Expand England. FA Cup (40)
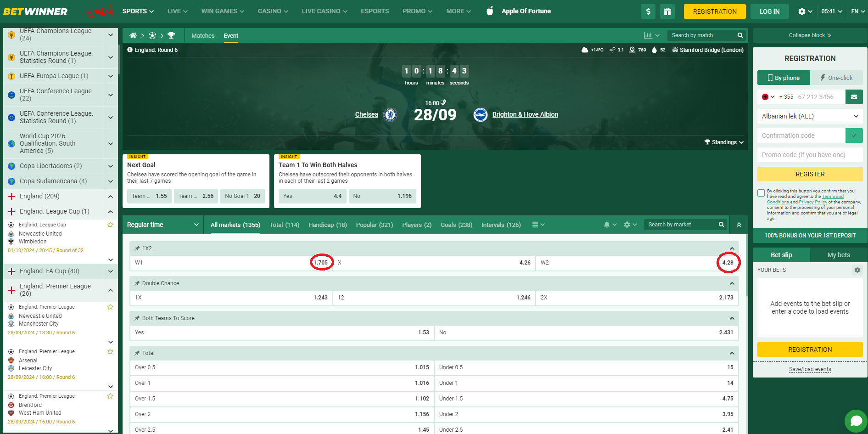 111,271
